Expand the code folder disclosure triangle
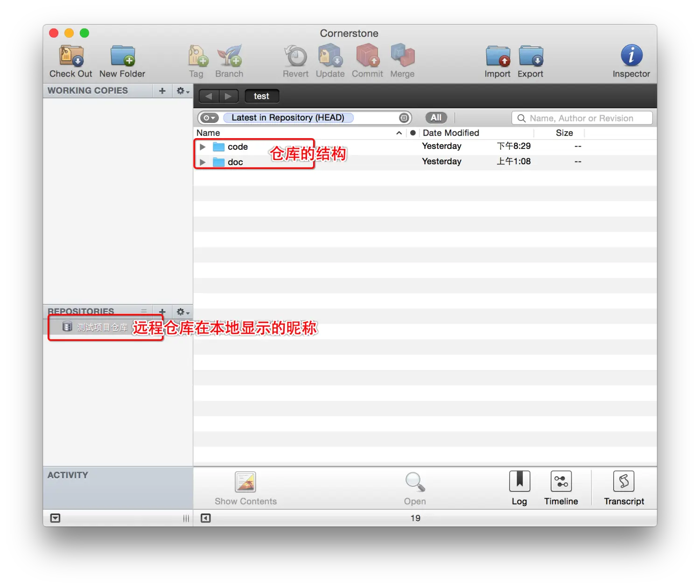 coord(203,147)
